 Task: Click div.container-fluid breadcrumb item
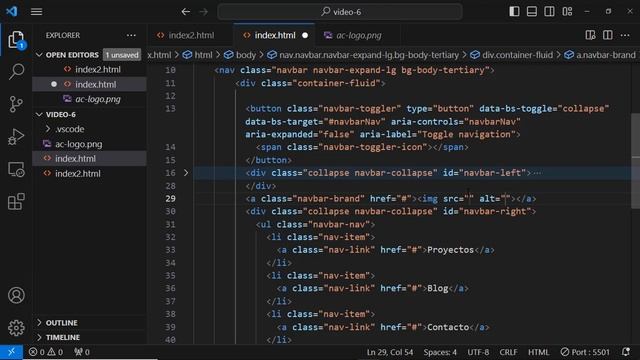517,55
